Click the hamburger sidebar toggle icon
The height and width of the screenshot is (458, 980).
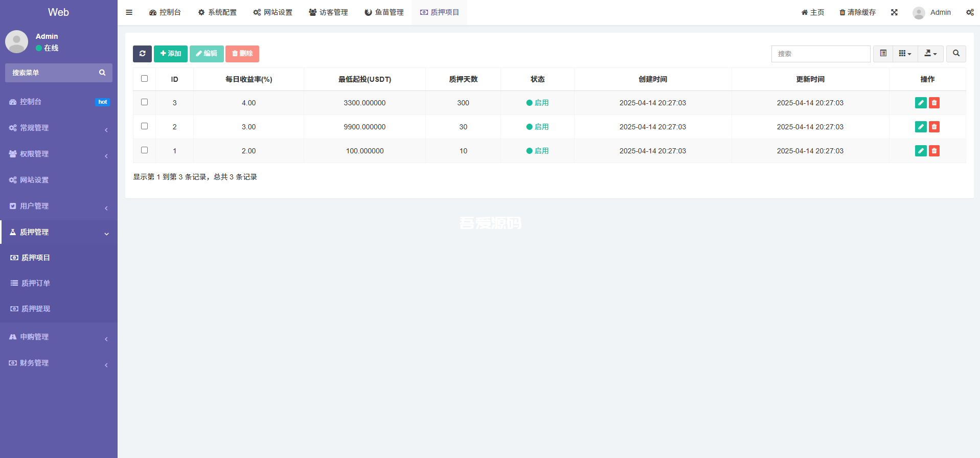[129, 12]
